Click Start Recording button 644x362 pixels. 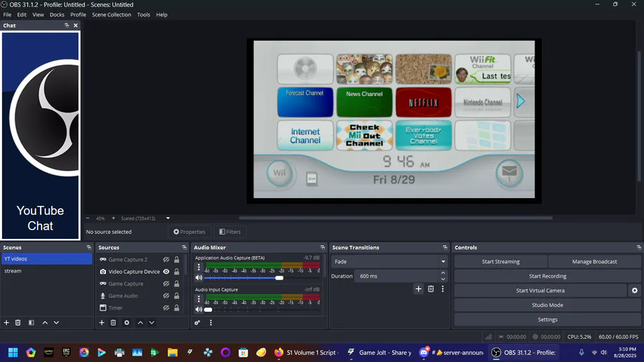[547, 276]
